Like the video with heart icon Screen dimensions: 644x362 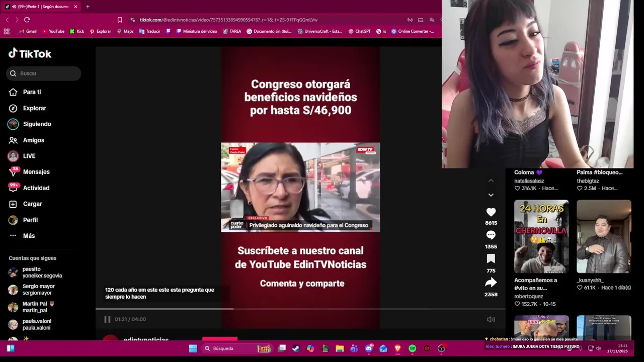tap(491, 212)
